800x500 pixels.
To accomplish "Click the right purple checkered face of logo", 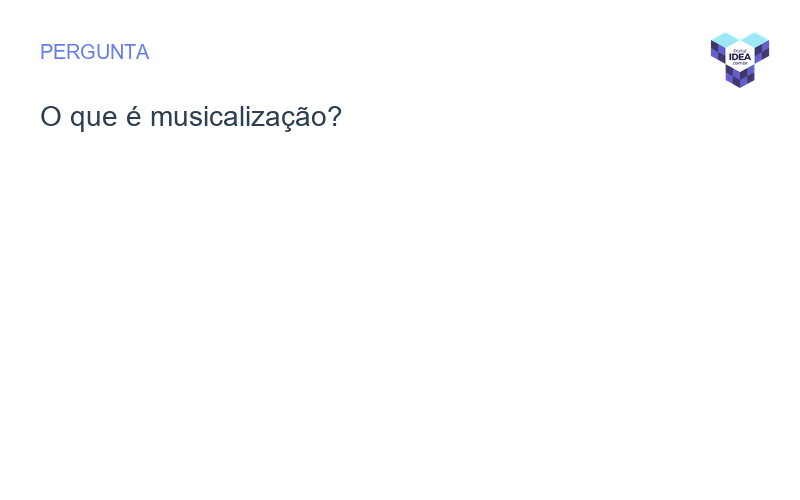I will (x=762, y=51).
